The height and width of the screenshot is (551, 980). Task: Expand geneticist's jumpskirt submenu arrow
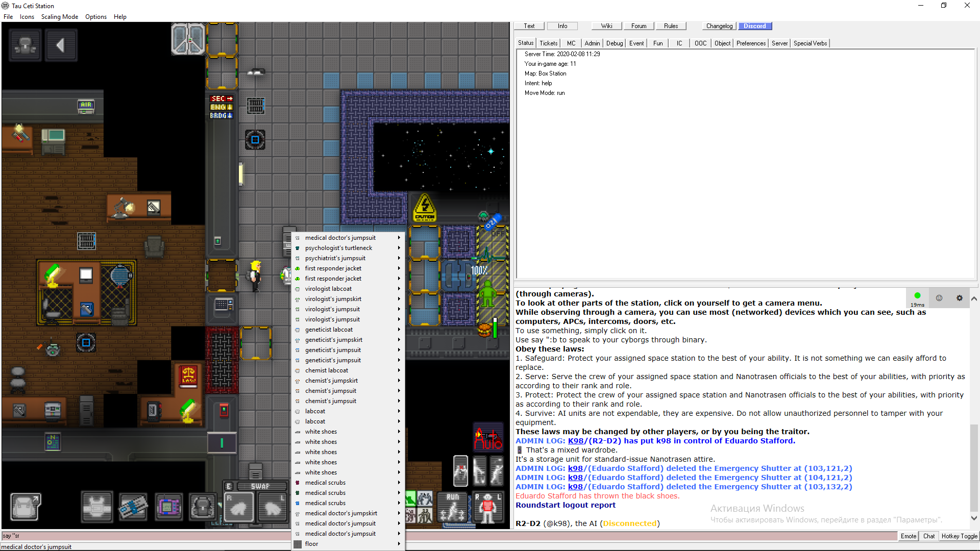399,340
